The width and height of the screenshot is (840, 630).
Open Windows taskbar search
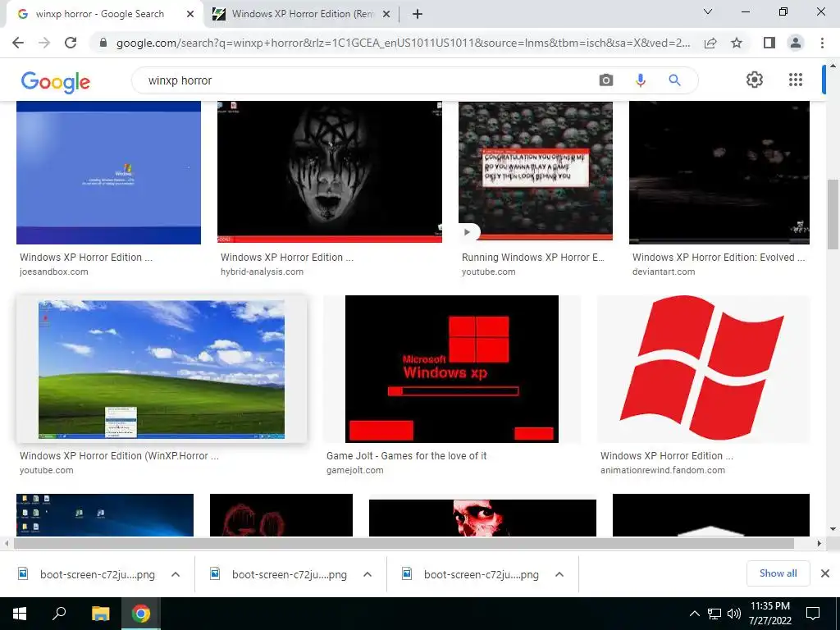coord(59,614)
